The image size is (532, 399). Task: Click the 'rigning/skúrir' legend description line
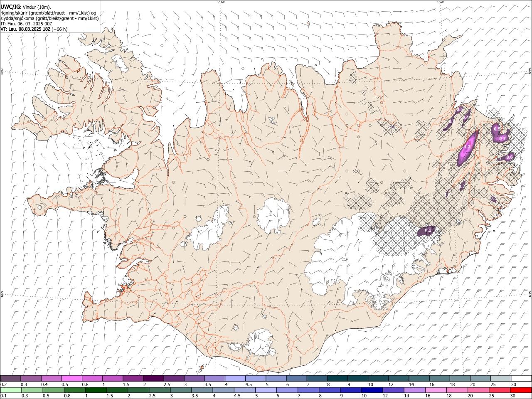pos(48,12)
